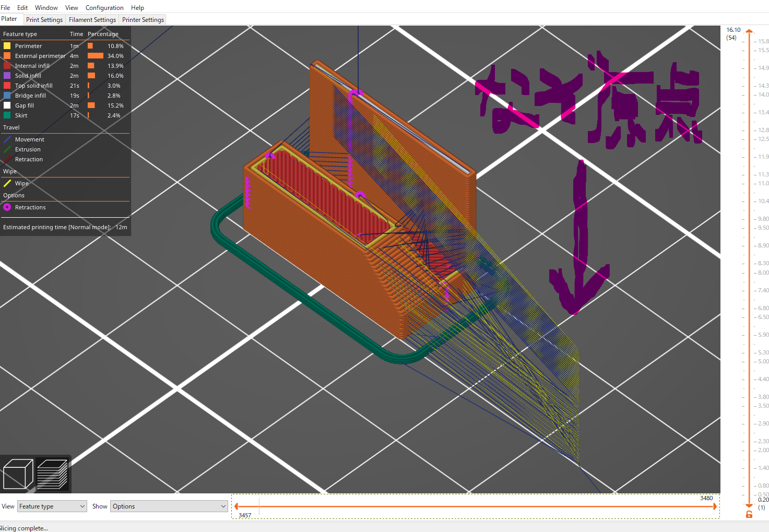Click the horizontal slider right thumb
Viewport: 769px width, 532px height.
[715, 506]
